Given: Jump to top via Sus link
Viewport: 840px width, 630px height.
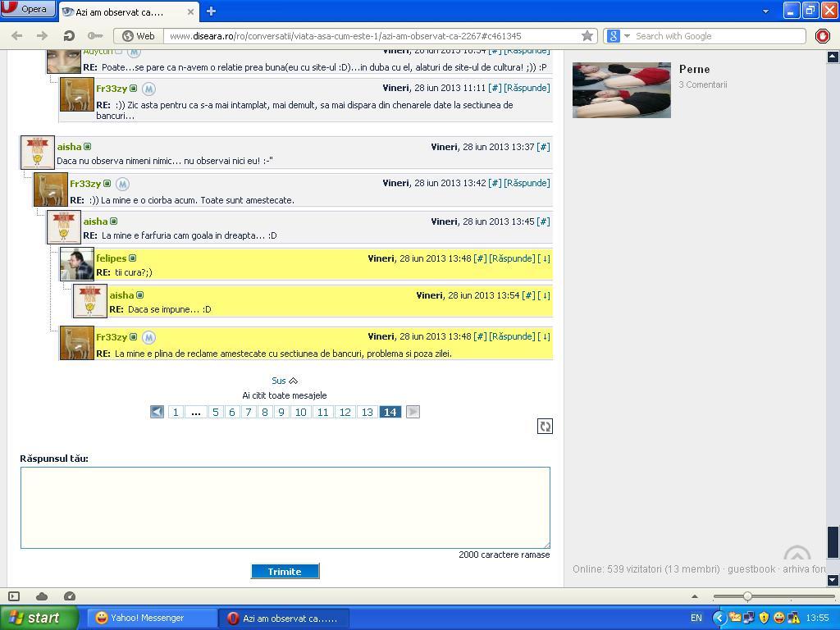Looking at the screenshot, I should click(x=285, y=381).
